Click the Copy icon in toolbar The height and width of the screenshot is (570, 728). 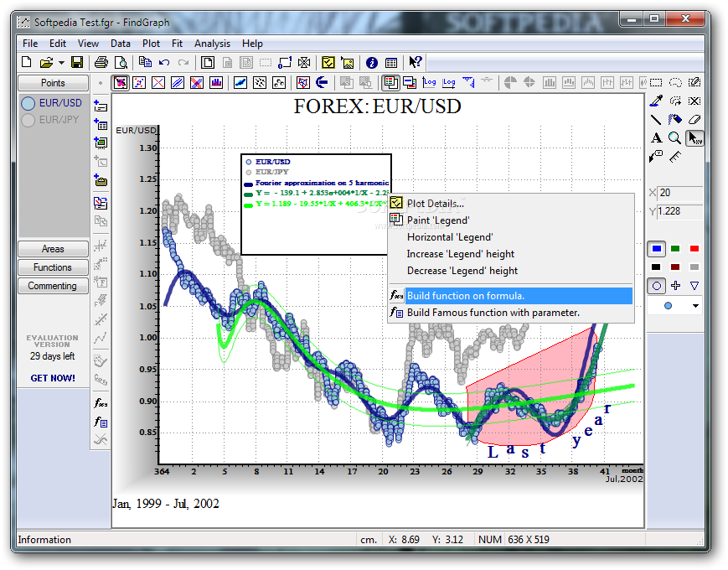(145, 62)
